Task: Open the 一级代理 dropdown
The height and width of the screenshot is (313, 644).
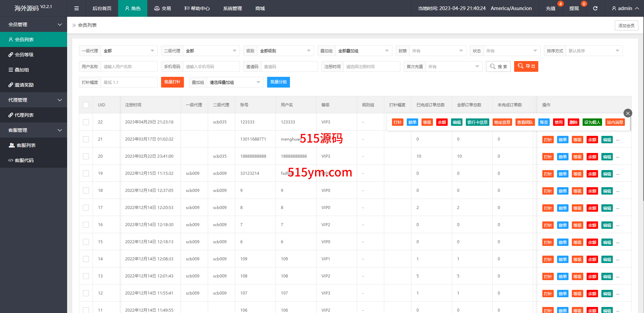Action: [129, 51]
